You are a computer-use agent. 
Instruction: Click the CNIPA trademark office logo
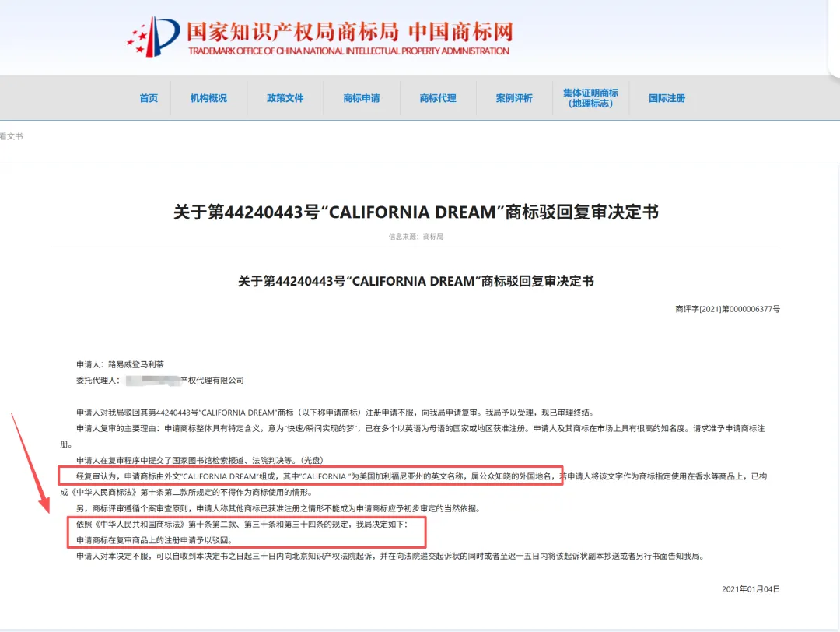153,36
